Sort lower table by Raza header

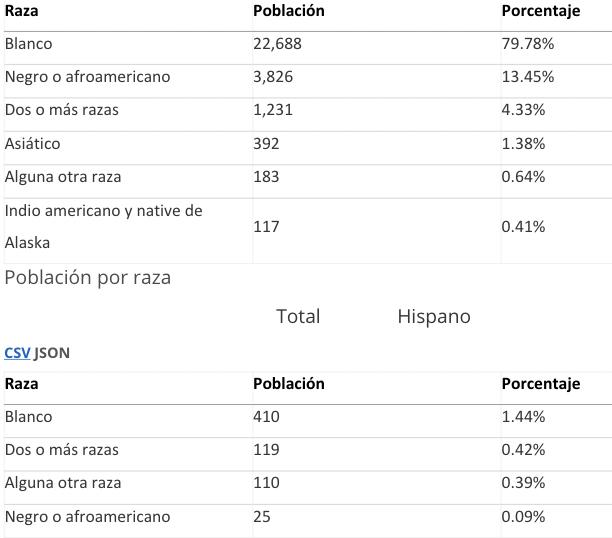point(21,384)
